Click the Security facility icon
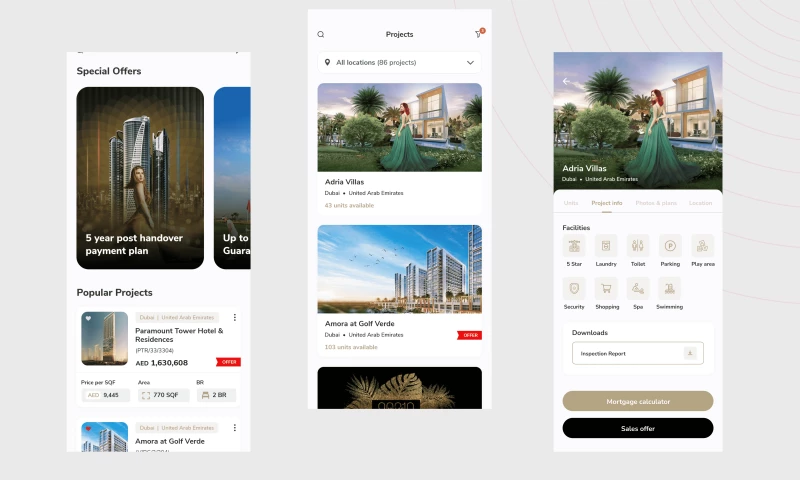800x480 pixels. point(574,289)
